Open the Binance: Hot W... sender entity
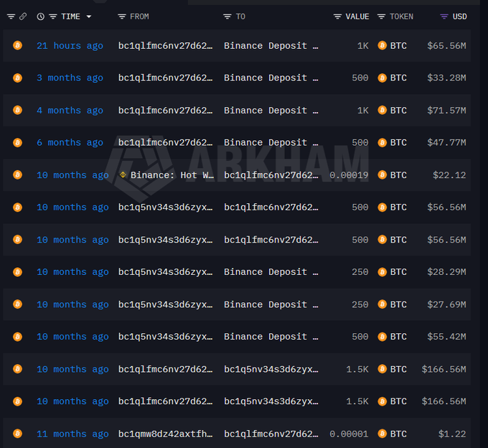 point(172,175)
